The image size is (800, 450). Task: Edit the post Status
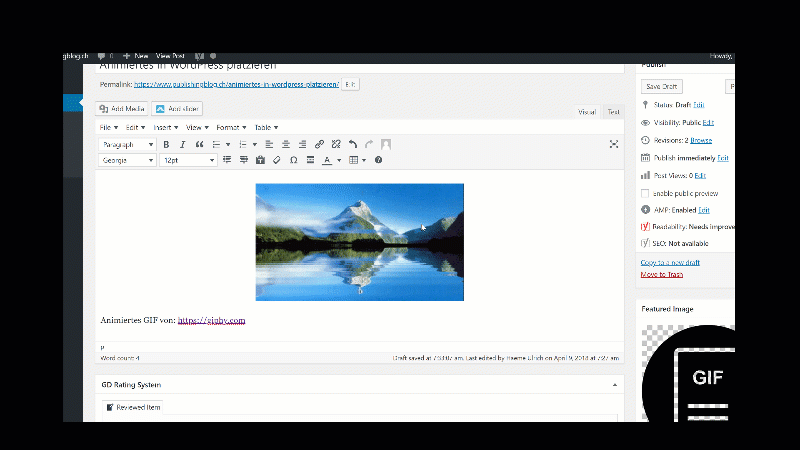[698, 105]
